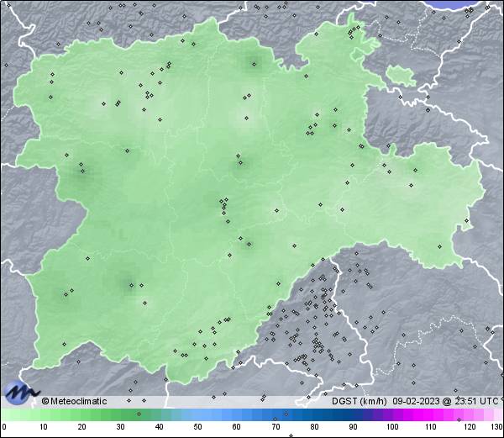504x438 pixels.
Task: Click the scale label 50
Action: tap(197, 427)
